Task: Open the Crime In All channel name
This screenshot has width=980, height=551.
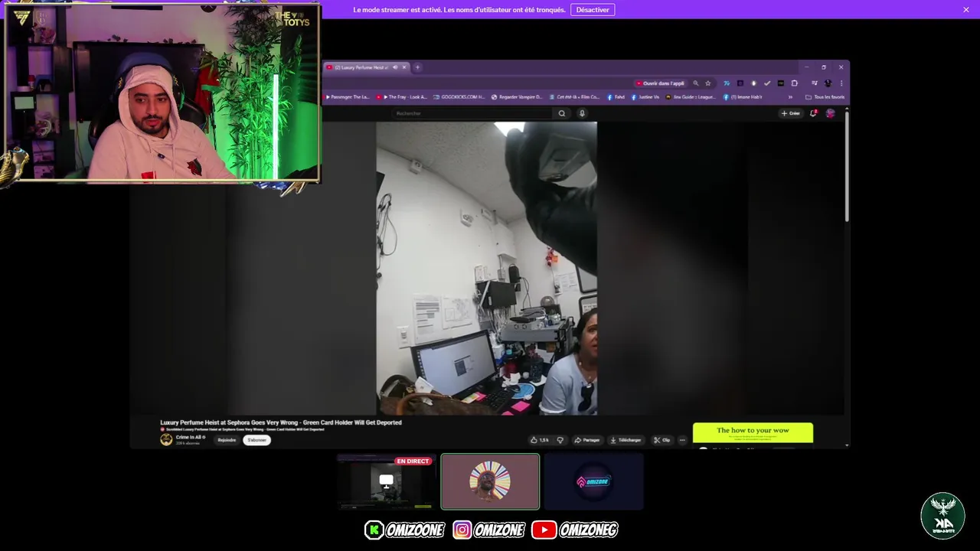Action: pos(188,437)
